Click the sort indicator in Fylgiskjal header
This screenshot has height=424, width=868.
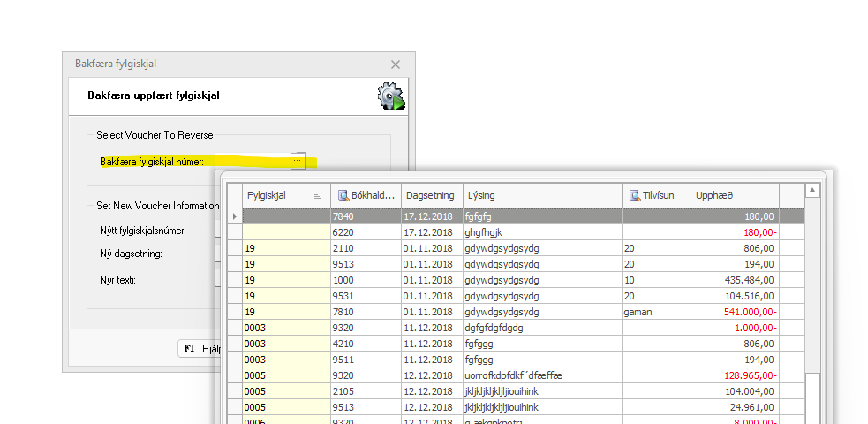(317, 195)
